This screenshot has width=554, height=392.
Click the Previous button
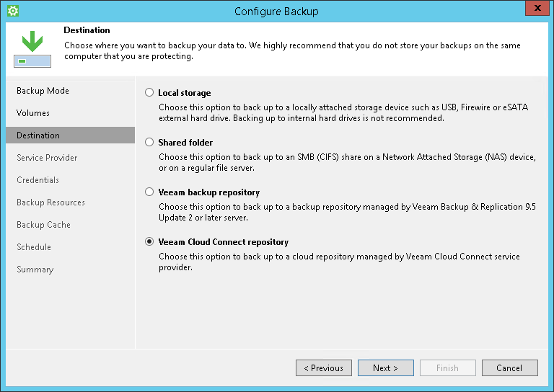(x=324, y=368)
